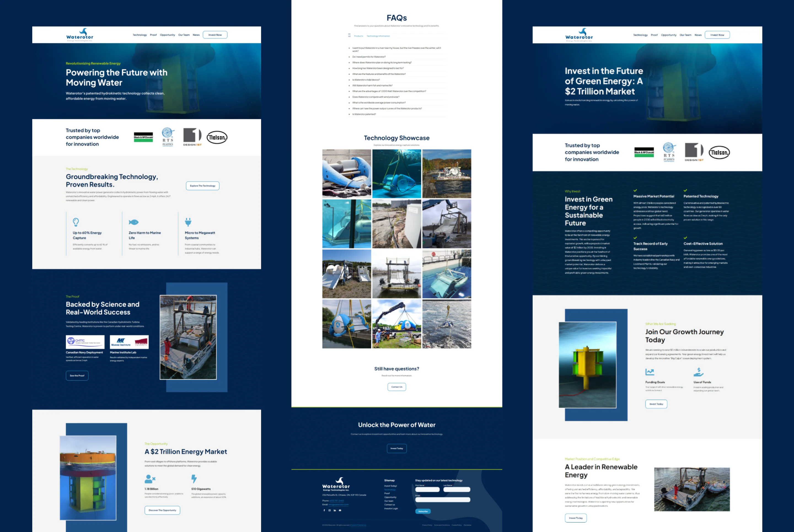Click the Subscribe button in footer
This screenshot has width=794, height=532.
click(423, 511)
